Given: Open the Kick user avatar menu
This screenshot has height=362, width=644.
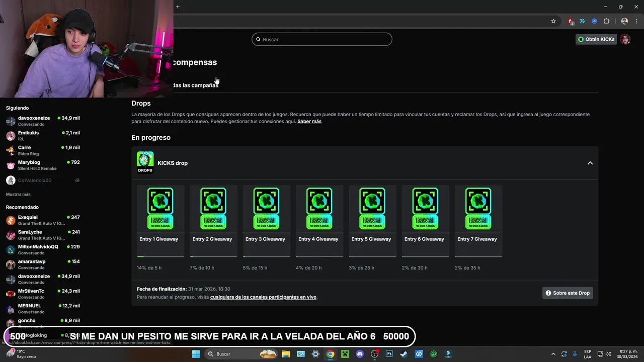Looking at the screenshot, I should pyautogui.click(x=625, y=39).
